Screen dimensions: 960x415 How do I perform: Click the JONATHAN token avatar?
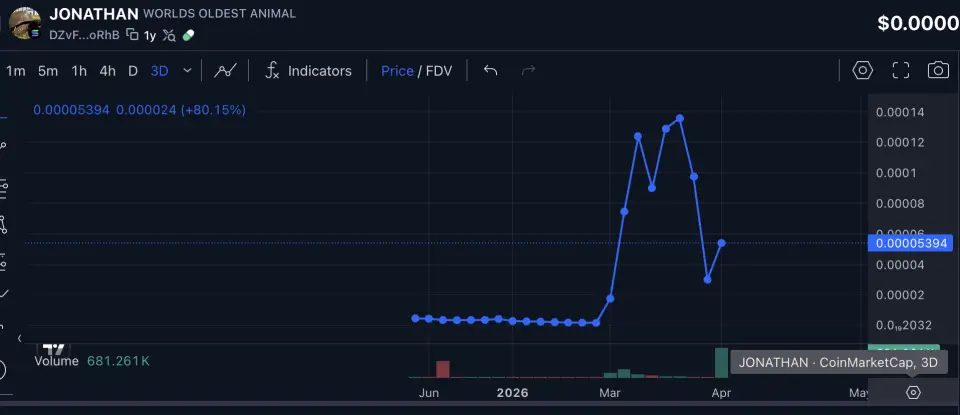pos(24,23)
